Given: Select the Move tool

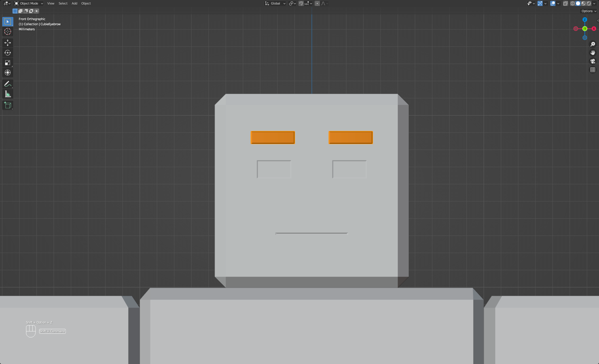Looking at the screenshot, I should tap(8, 43).
